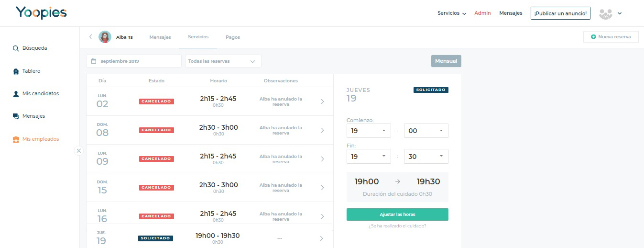Open details arrow for Jue. 19 reservation
The width and height of the screenshot is (644, 248).
click(321, 238)
